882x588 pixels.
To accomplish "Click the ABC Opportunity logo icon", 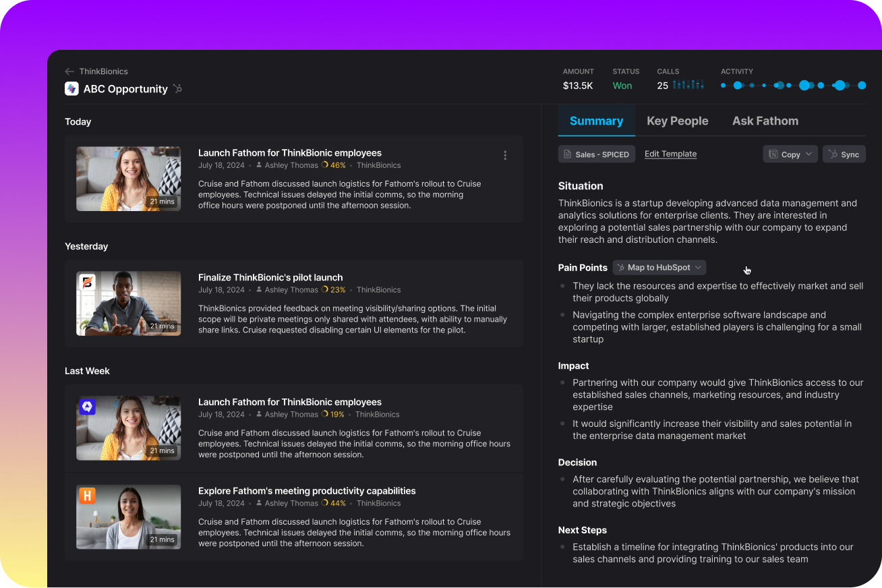I will (x=71, y=88).
